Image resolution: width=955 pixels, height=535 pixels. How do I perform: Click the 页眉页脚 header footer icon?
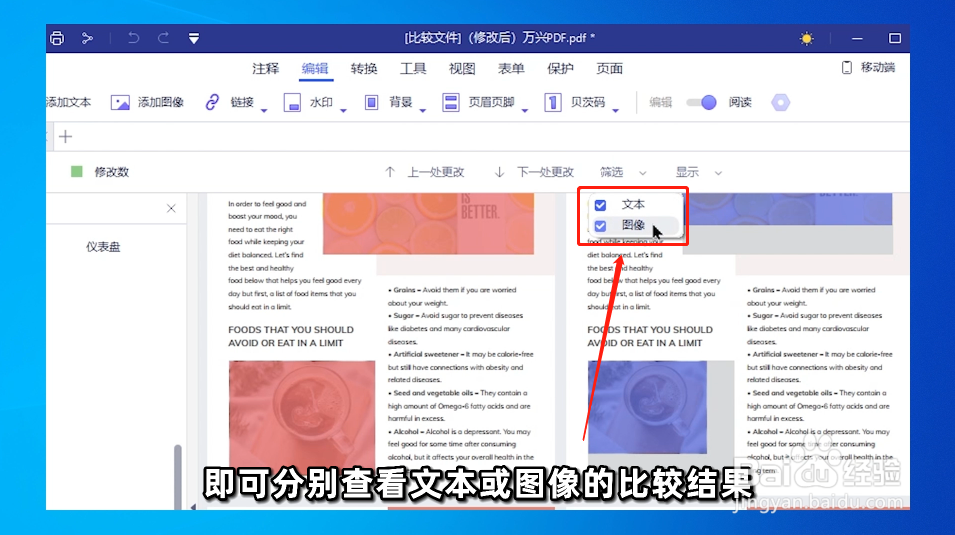coord(451,102)
